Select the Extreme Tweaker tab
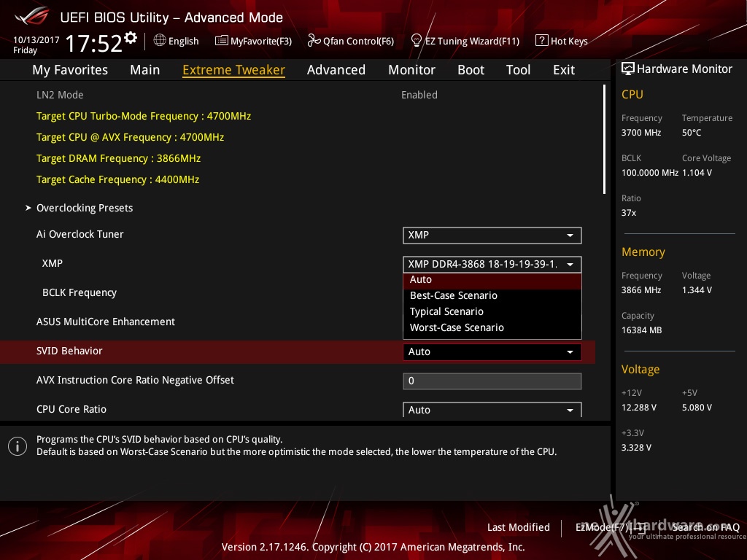The image size is (747, 560). point(234,70)
